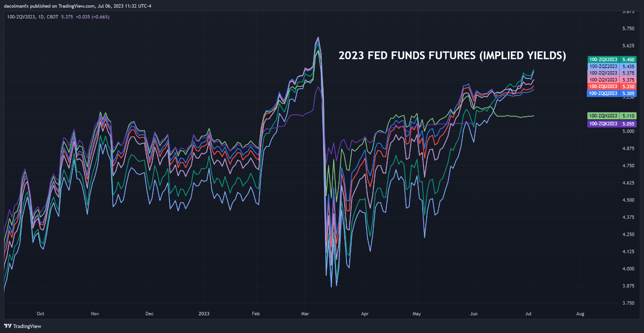The width and height of the screenshot is (644, 333).
Task: Select the lavender purple 100-ZQV2023 price tag
Action: 612,73
